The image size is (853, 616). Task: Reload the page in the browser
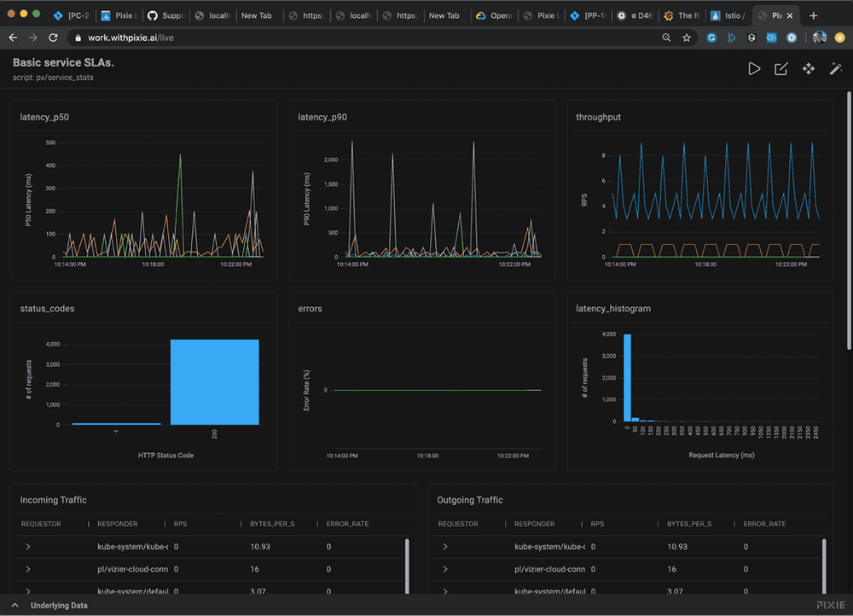(53, 38)
